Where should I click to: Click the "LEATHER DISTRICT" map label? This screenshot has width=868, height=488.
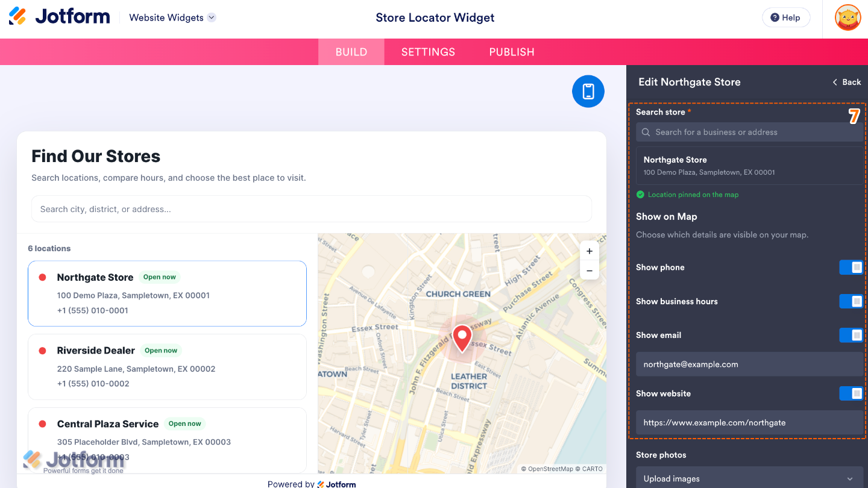point(469,381)
